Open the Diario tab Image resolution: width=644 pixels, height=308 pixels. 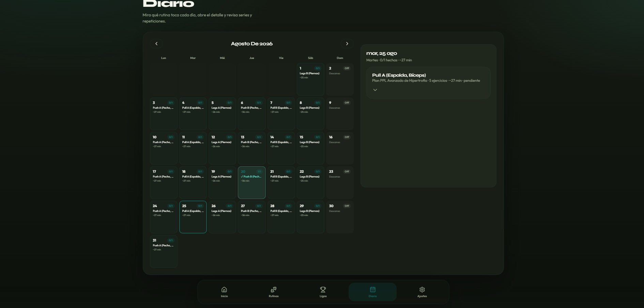tap(372, 292)
